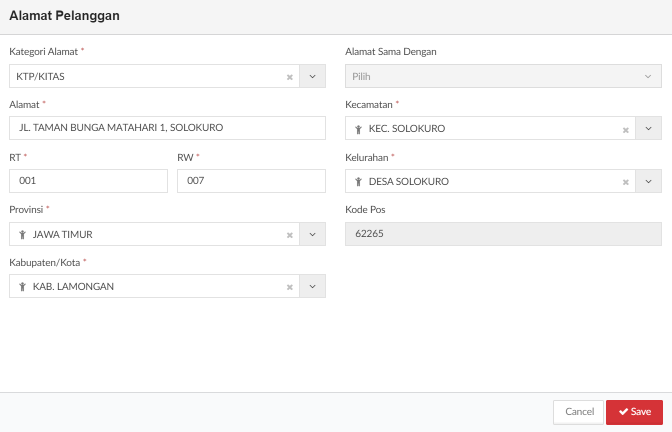Clear the DESA SOLOKURO kelurahan value
The image size is (672, 432).
click(x=626, y=182)
